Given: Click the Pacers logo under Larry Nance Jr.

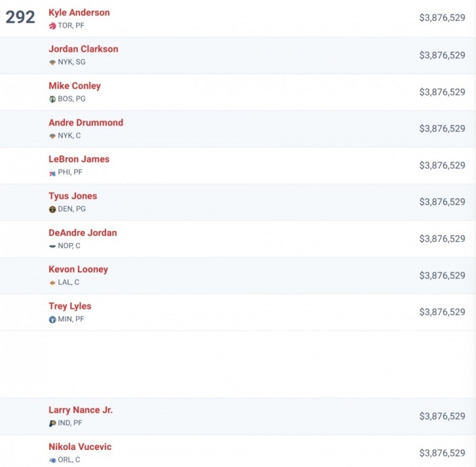Looking at the screenshot, I should click(x=53, y=423).
